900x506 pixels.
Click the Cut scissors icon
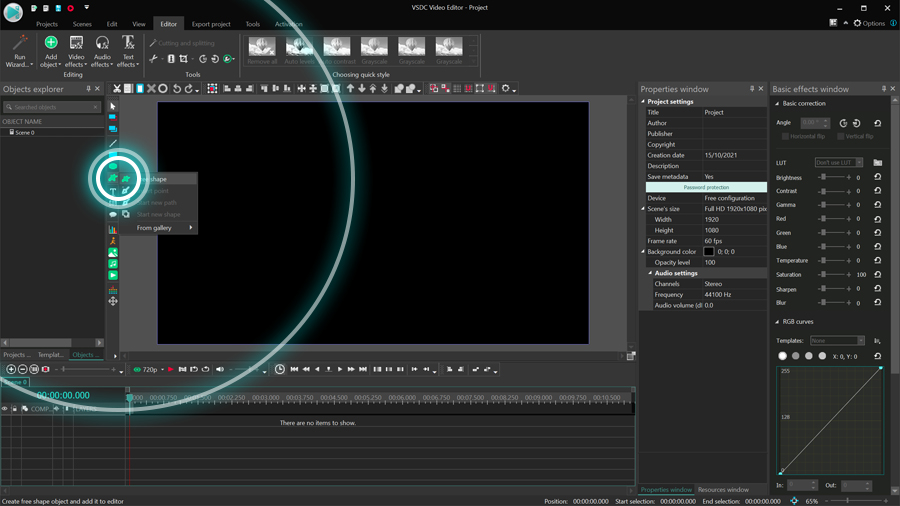pos(117,88)
